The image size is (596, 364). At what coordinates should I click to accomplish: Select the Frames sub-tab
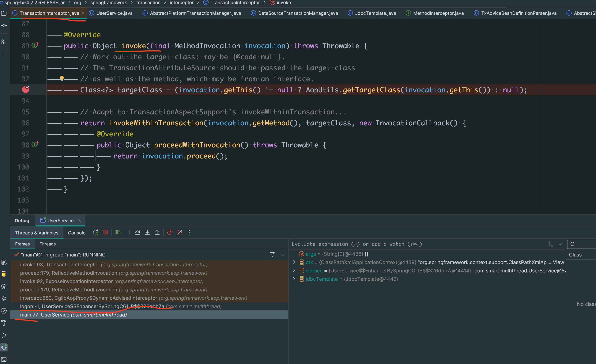[22, 244]
